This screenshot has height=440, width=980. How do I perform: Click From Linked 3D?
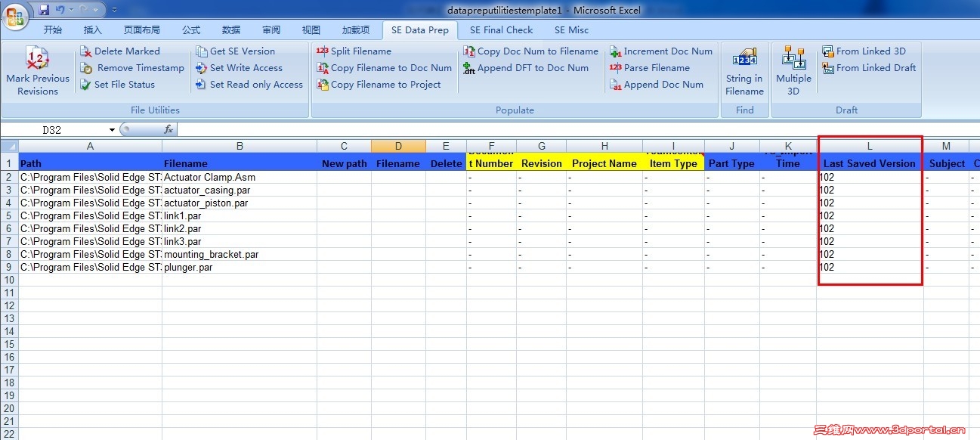[864, 51]
